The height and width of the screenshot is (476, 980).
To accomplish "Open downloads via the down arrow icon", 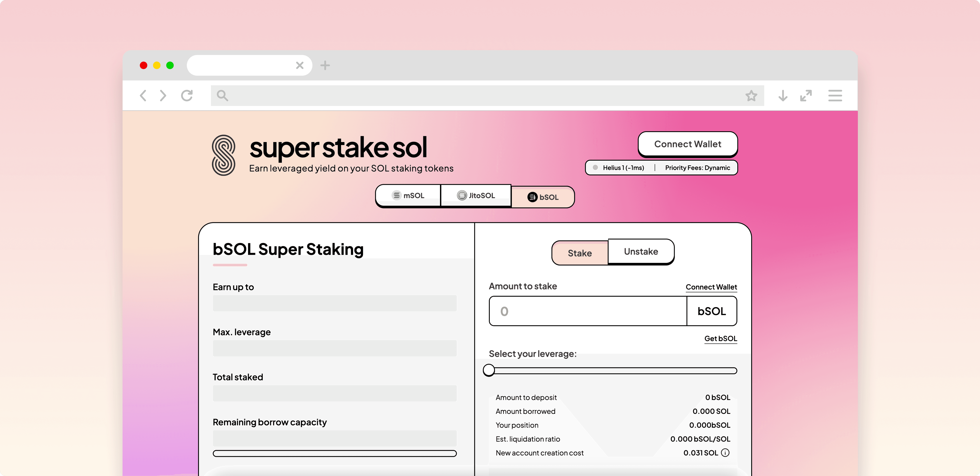I will tap(783, 95).
